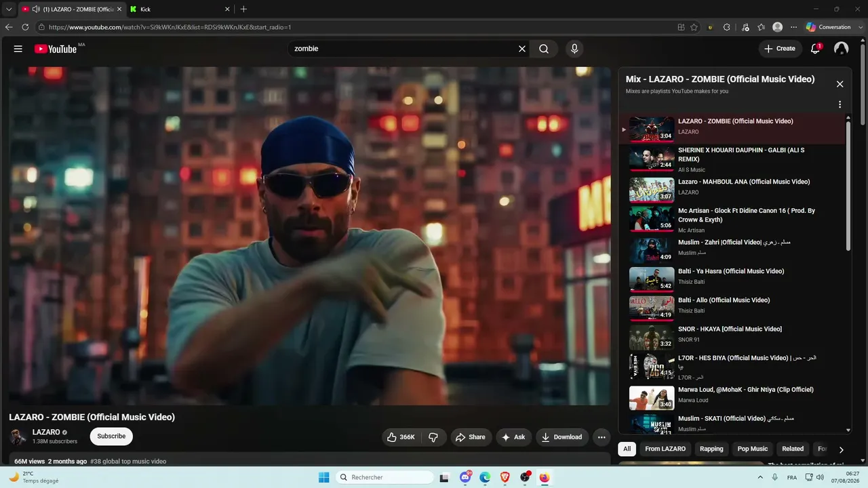The width and height of the screenshot is (868, 488).
Task: Click the taskbar Rechercher search box
Action: (x=384, y=477)
